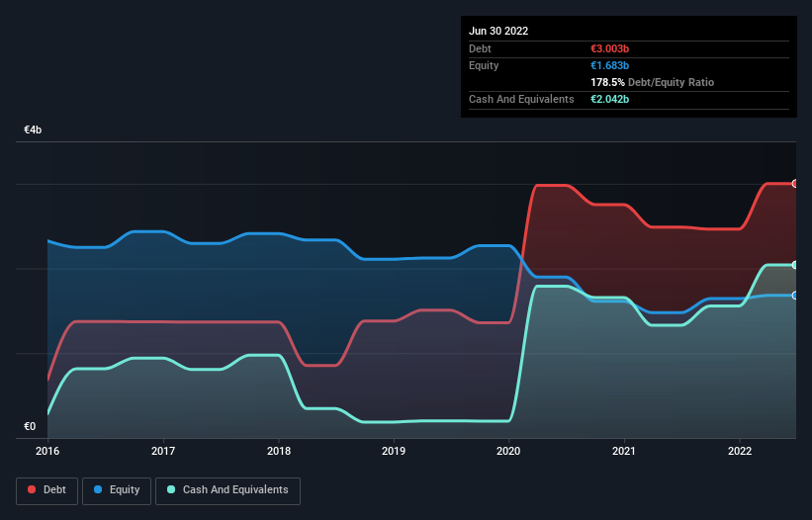This screenshot has width=812, height=520.
Task: Click the 2018 x-axis label
Action: point(279,451)
